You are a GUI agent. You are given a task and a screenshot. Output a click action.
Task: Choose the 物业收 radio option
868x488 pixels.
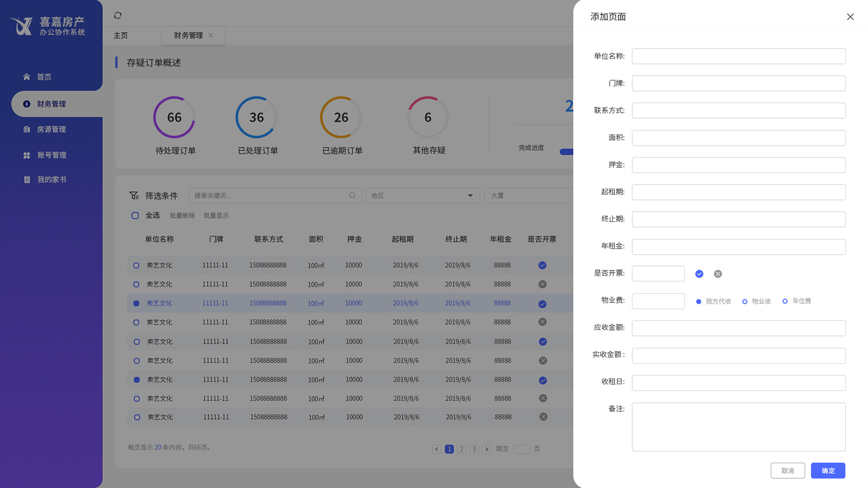(x=745, y=302)
